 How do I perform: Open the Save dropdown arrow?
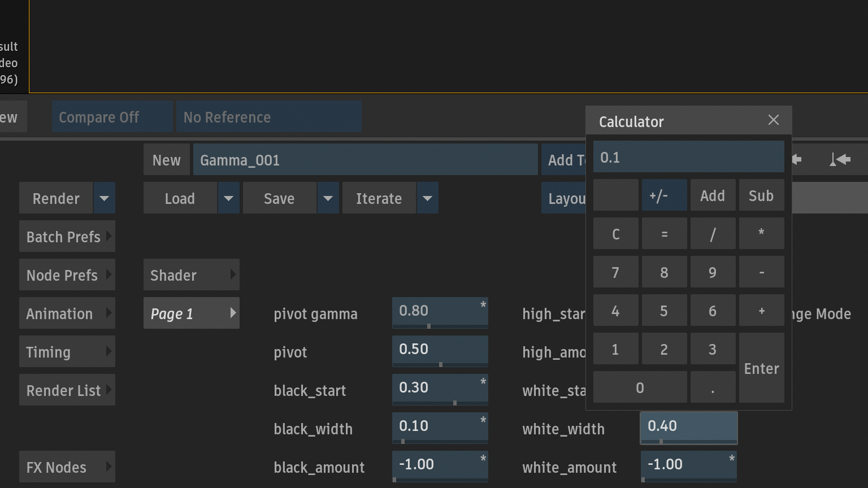point(328,198)
